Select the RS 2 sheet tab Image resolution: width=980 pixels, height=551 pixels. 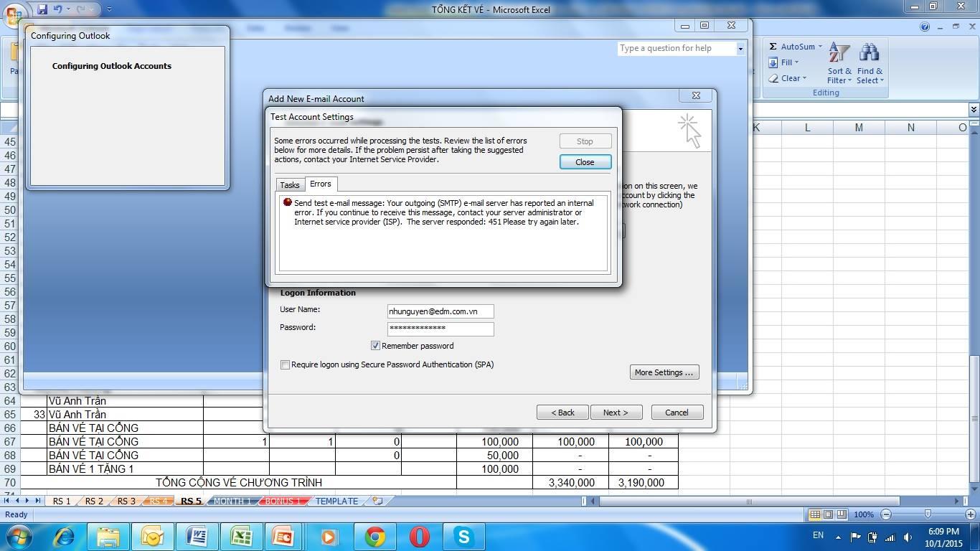[94, 501]
